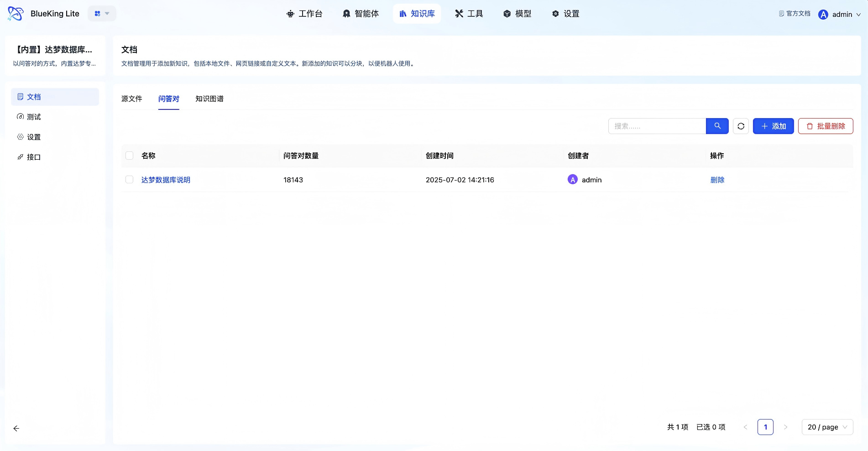
Task: Open the 达梦数据库说明 link
Action: click(x=166, y=180)
